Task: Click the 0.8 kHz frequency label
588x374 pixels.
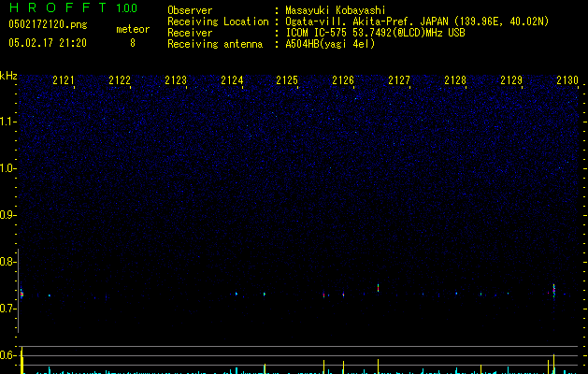Action: click(8, 262)
